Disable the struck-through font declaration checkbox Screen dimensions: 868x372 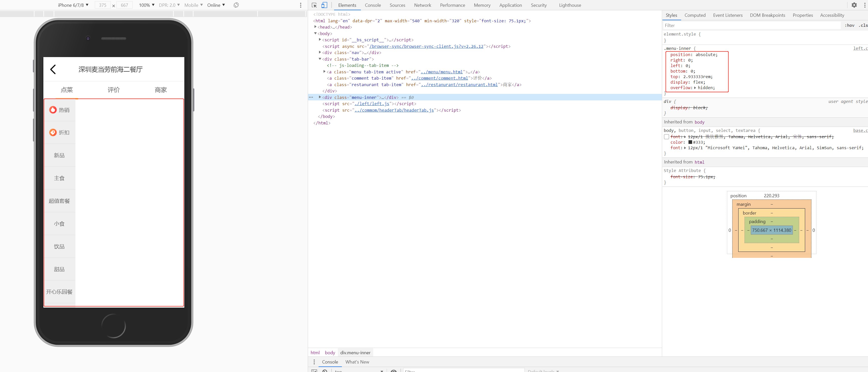(666, 137)
